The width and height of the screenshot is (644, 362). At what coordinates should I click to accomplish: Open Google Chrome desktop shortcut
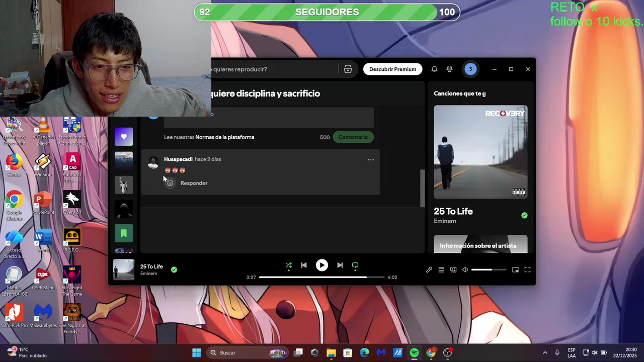pos(14,206)
